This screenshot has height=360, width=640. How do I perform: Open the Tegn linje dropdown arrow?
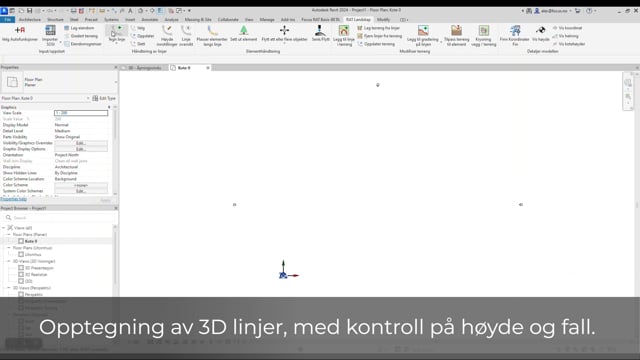117,43
